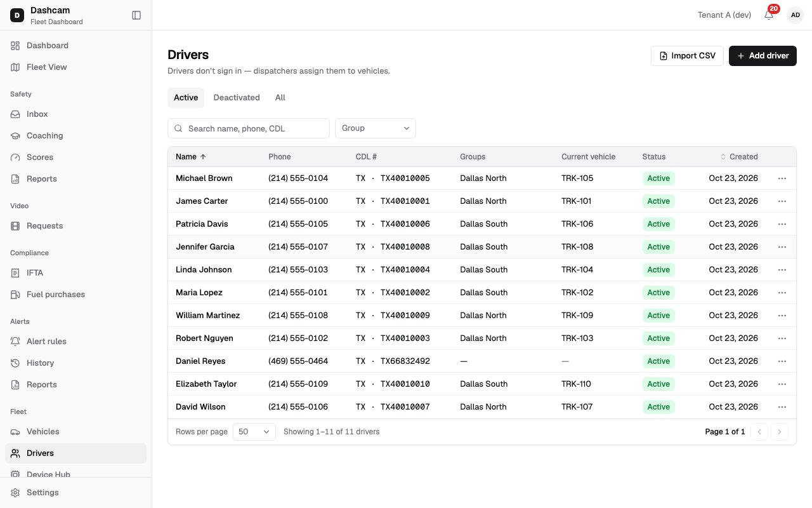Viewport: 812px width, 508px height.
Task: Open Alert rules page
Action: pyautogui.click(x=75, y=342)
